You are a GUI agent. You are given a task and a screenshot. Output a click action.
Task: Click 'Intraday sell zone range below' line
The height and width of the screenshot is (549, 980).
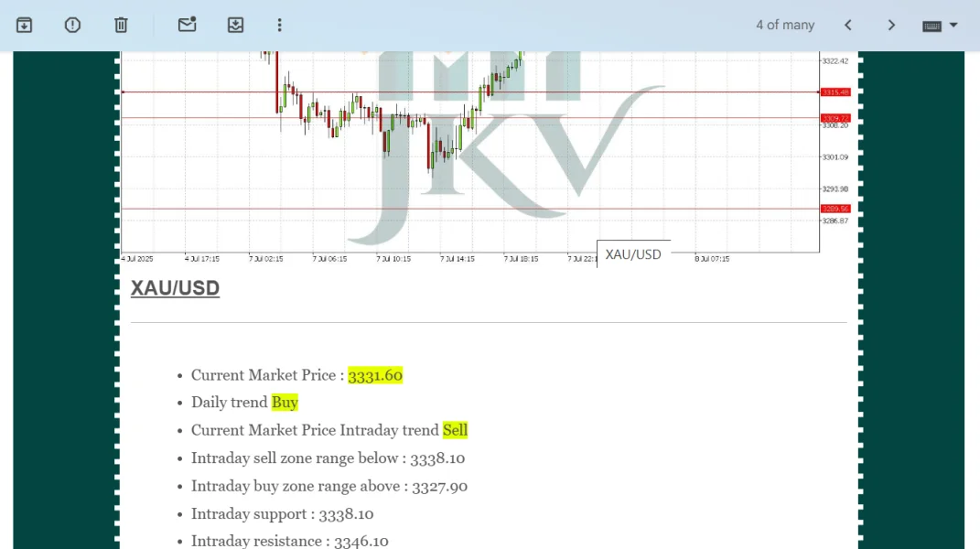[328, 458]
